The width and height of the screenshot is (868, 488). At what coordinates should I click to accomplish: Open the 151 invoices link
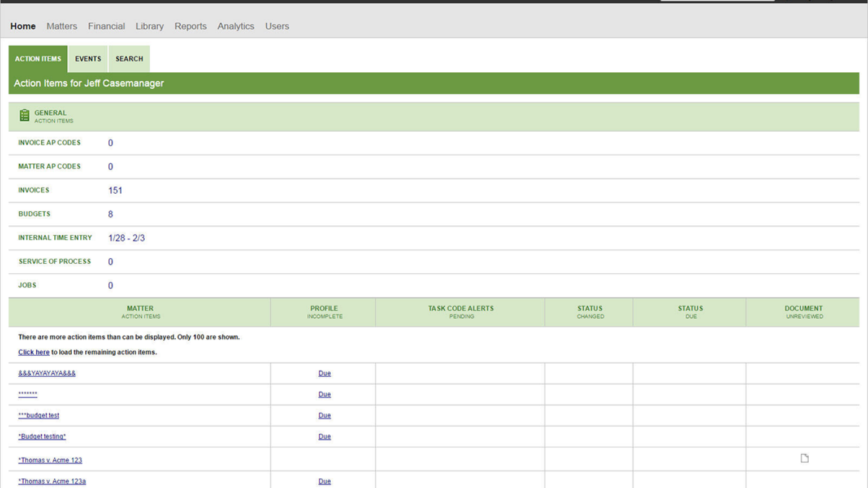(x=115, y=190)
